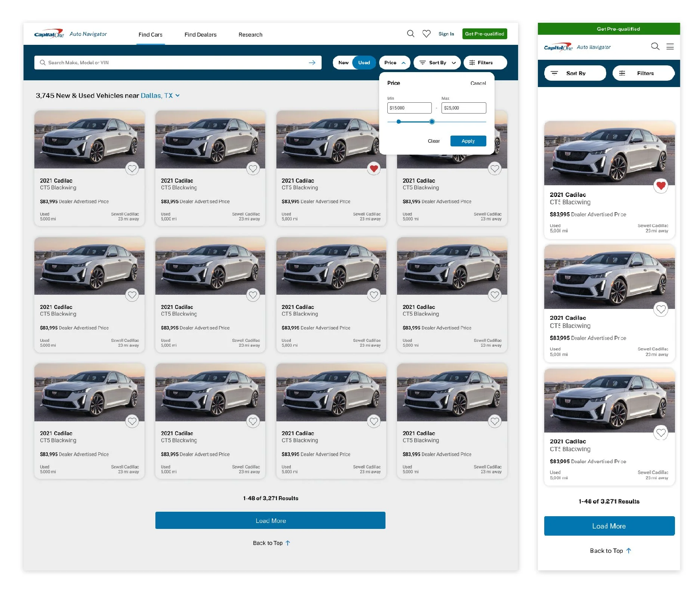This screenshot has width=700, height=598.
Task: Favorite the fourth car in the desktop top row
Action: (x=495, y=168)
